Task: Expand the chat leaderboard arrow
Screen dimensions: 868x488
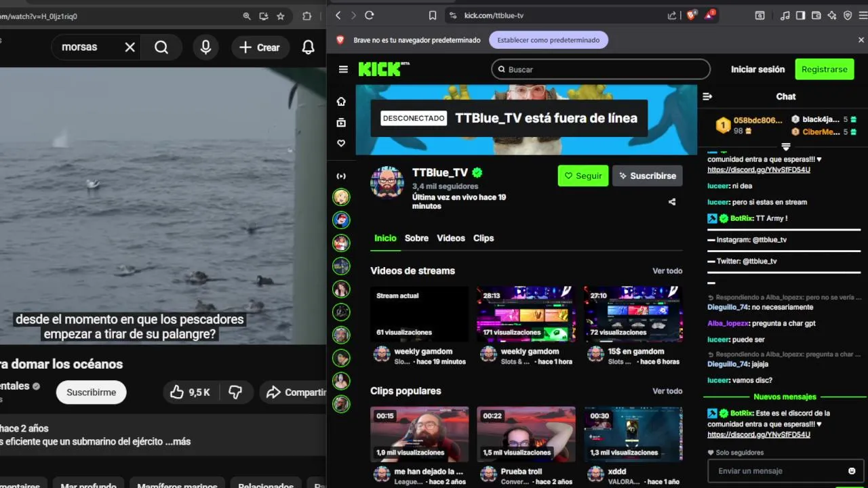Action: [786, 146]
